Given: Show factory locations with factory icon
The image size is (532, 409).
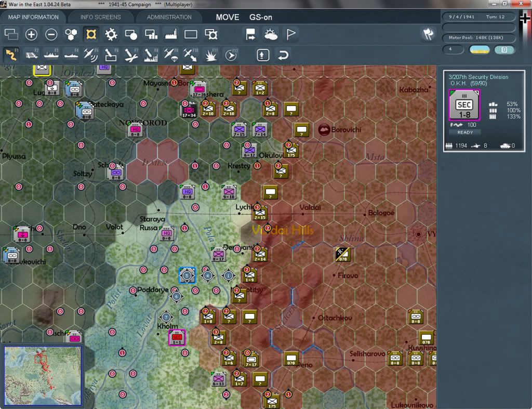Looking at the screenshot, I should [x=171, y=34].
